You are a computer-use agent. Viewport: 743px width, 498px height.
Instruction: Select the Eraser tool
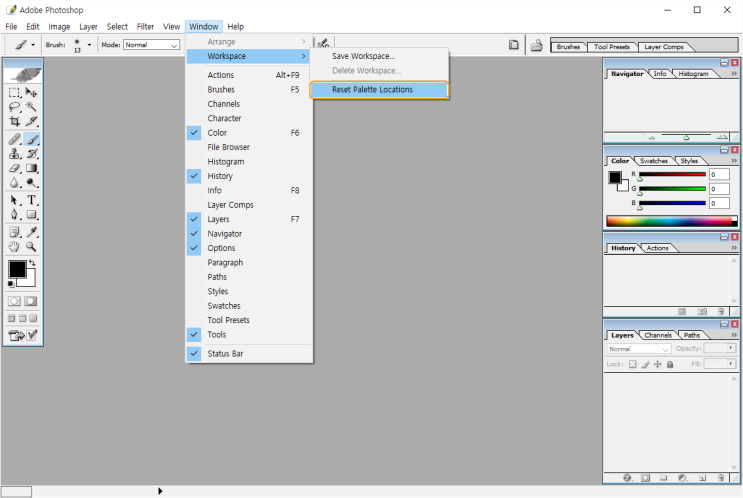click(x=14, y=168)
